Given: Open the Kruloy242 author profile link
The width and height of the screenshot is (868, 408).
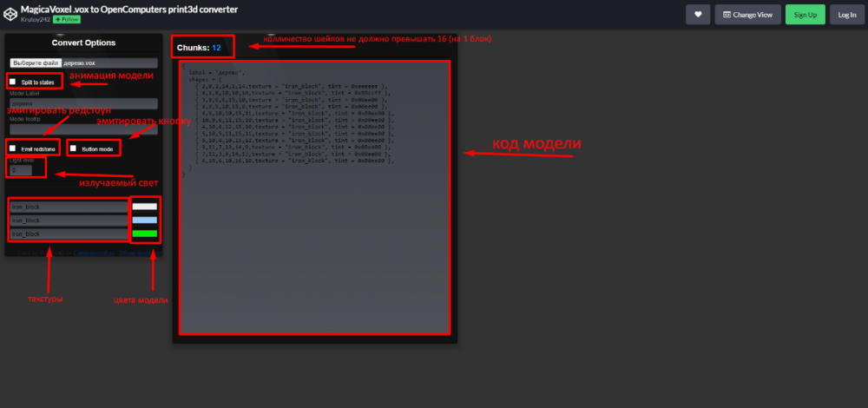Looking at the screenshot, I should [x=33, y=18].
